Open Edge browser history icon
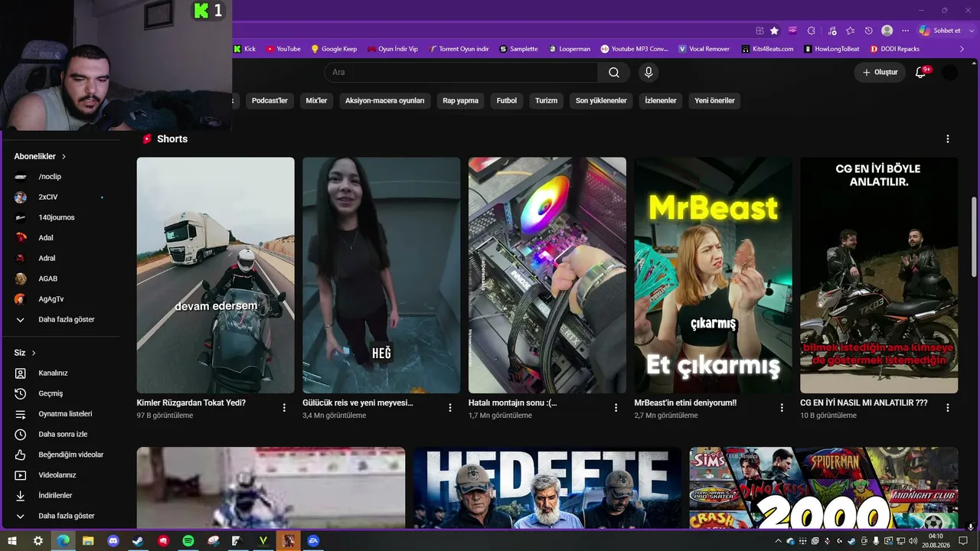Viewport: 980px width, 551px height. click(x=869, y=31)
